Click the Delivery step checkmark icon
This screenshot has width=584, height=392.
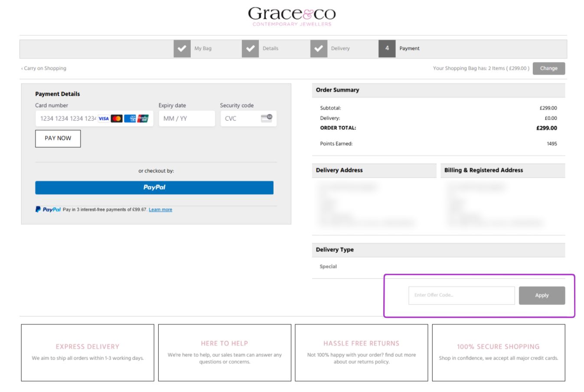319,49
